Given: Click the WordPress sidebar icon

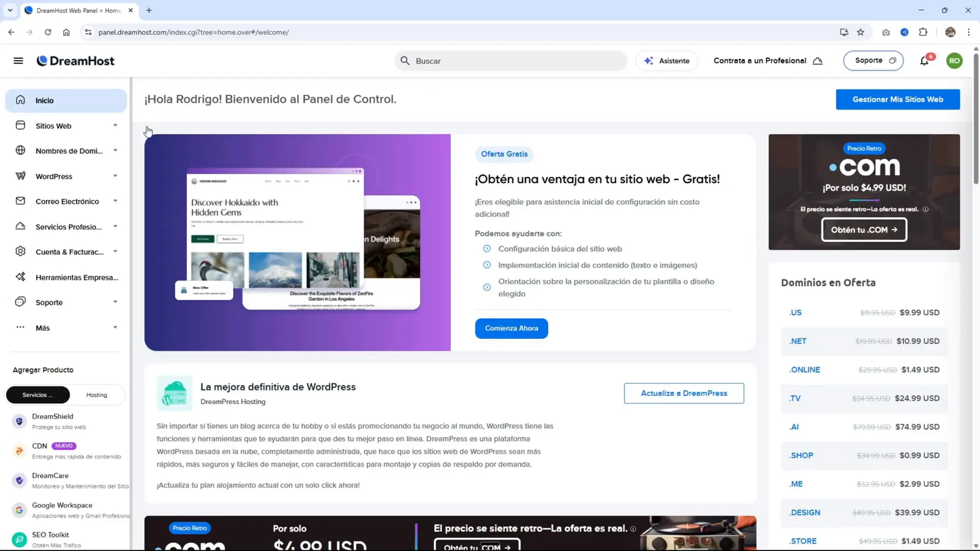Looking at the screenshot, I should tap(20, 176).
